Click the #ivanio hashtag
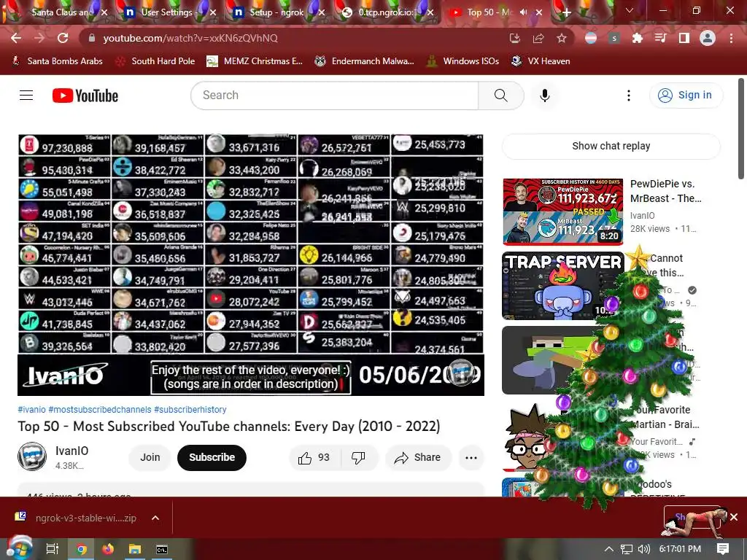The height and width of the screenshot is (560, 747). click(32, 410)
